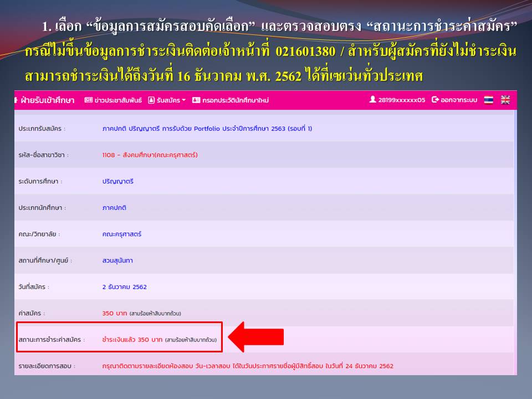Screen dimensions: 532x399
Task: Expand the รับสมัคร dropdown caret
Action: coord(184,100)
